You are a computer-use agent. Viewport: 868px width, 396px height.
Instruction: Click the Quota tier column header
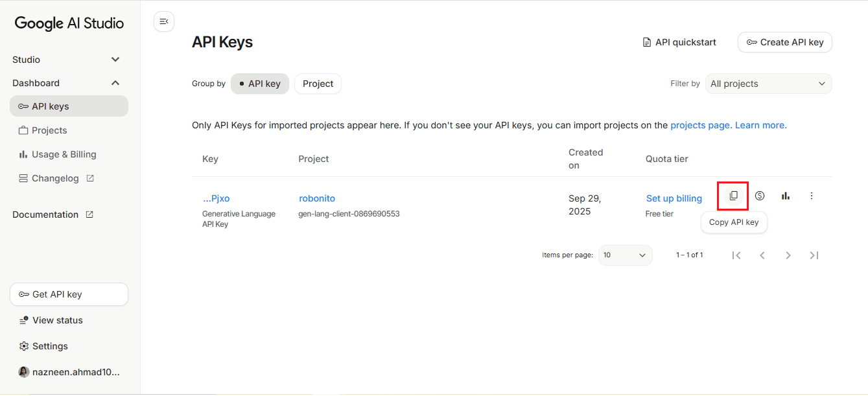[x=667, y=159]
